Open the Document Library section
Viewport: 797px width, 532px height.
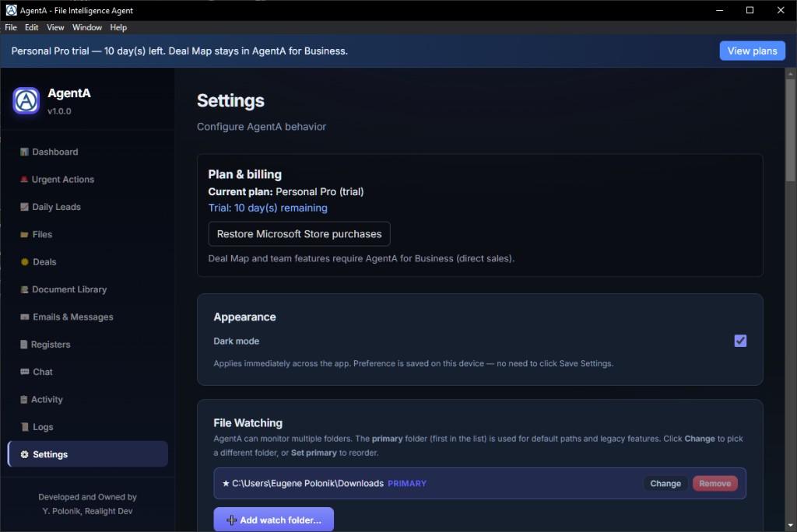[87, 289]
